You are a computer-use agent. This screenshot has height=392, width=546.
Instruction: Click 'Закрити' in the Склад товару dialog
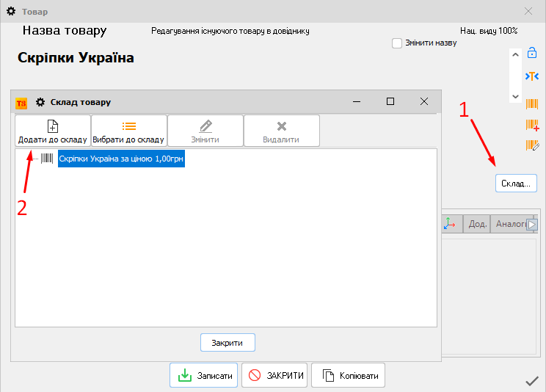(227, 343)
